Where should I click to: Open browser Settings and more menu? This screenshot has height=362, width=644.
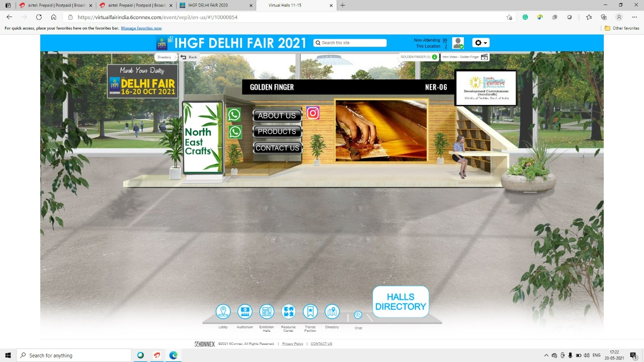634,17
